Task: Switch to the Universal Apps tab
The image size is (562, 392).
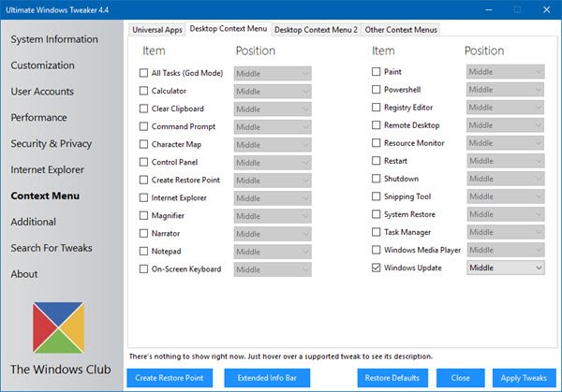Action: coord(157,30)
